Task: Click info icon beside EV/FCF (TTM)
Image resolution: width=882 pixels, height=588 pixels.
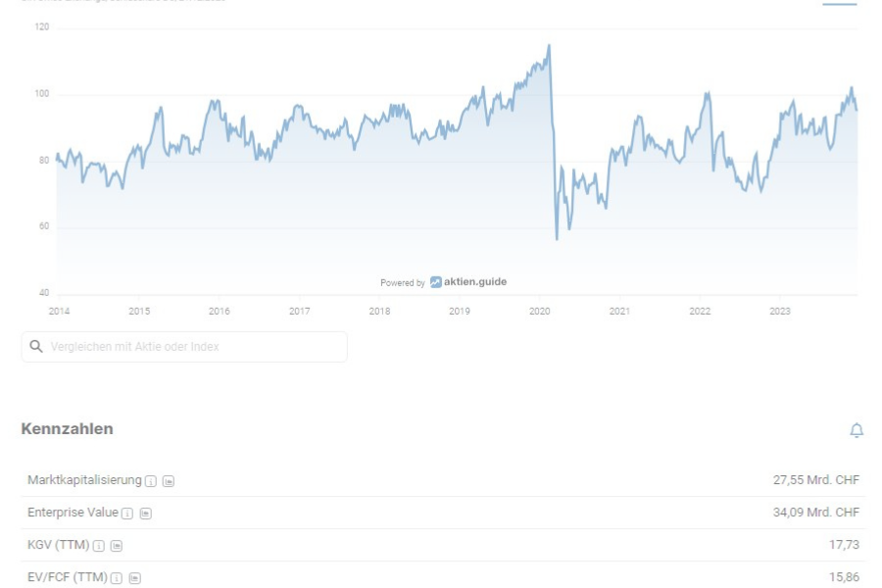Action: (117, 578)
